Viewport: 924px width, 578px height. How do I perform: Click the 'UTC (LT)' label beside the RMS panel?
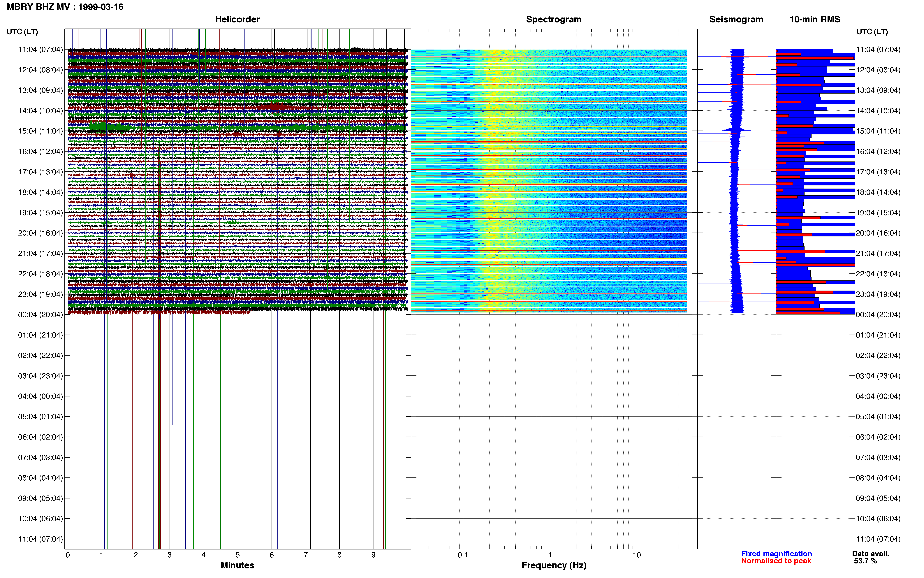click(x=872, y=32)
